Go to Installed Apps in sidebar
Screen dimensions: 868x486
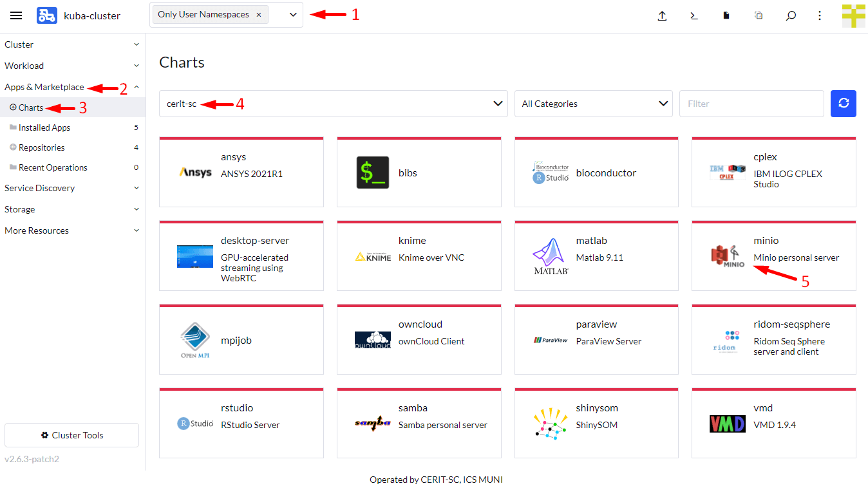(44, 127)
